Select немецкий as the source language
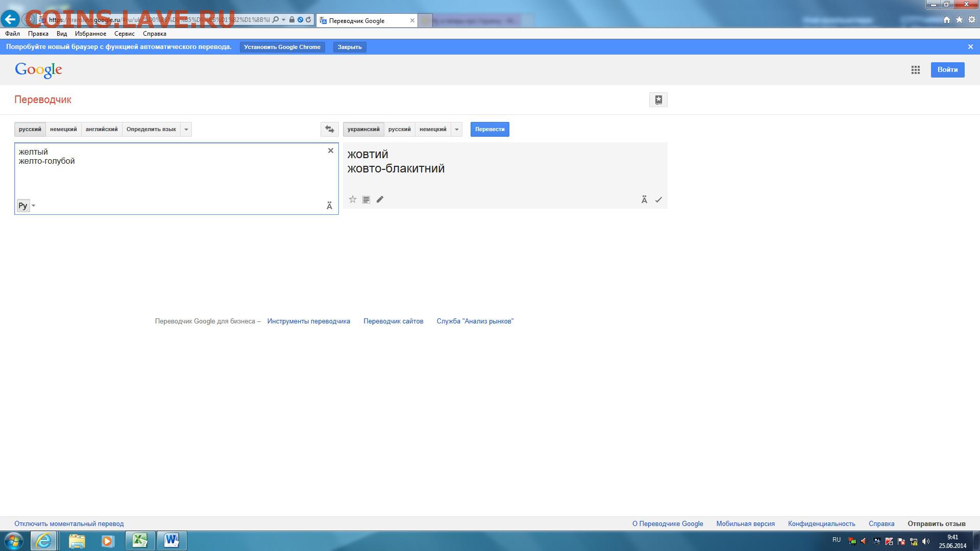The height and width of the screenshot is (551, 980). click(63, 129)
